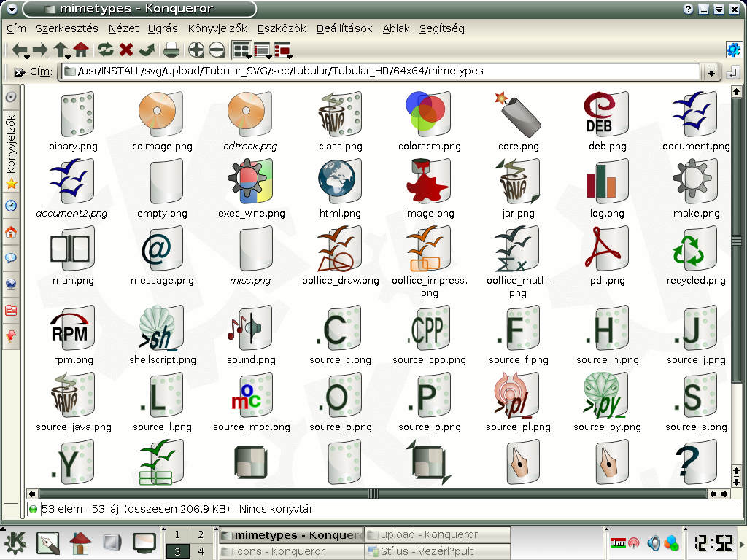Select the sound.png file
Screen dimensions: 747x560
pyautogui.click(x=251, y=335)
